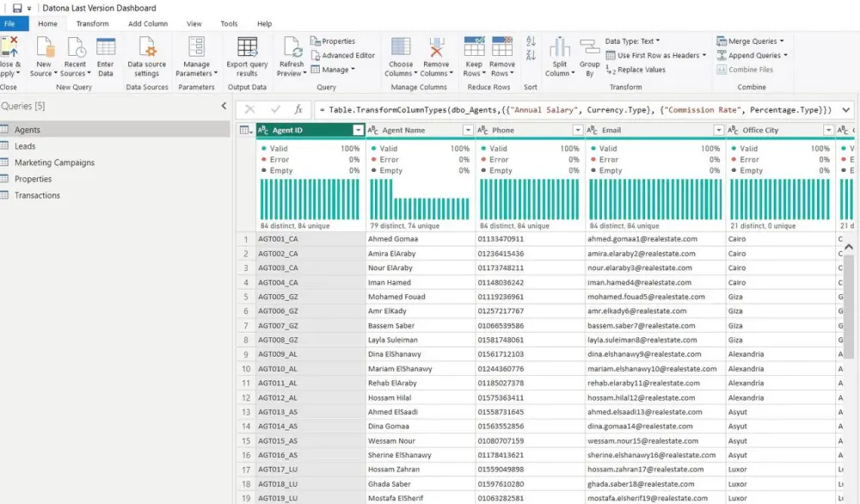Click the Agent Name distribution chart
The image size is (860, 504).
[420, 200]
